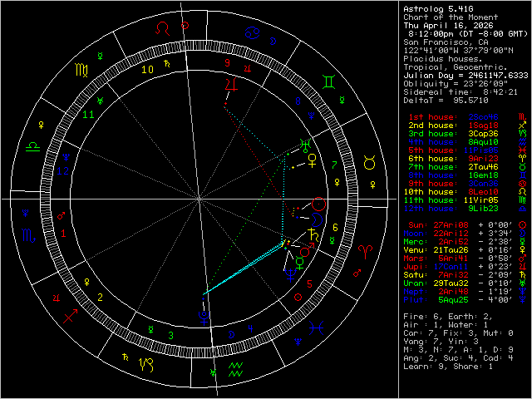
Task: Click the small Sun glyph beside the Leo sign
Action: coord(185,26)
